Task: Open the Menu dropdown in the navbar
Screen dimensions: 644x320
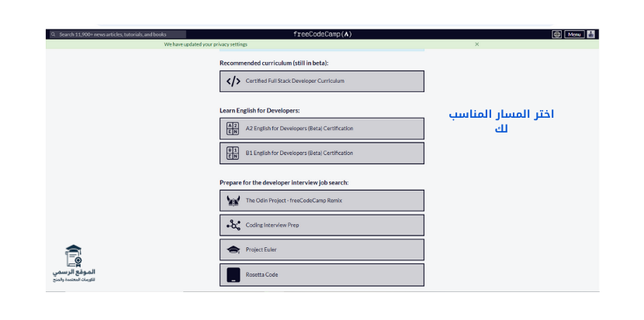Action: coord(574,34)
